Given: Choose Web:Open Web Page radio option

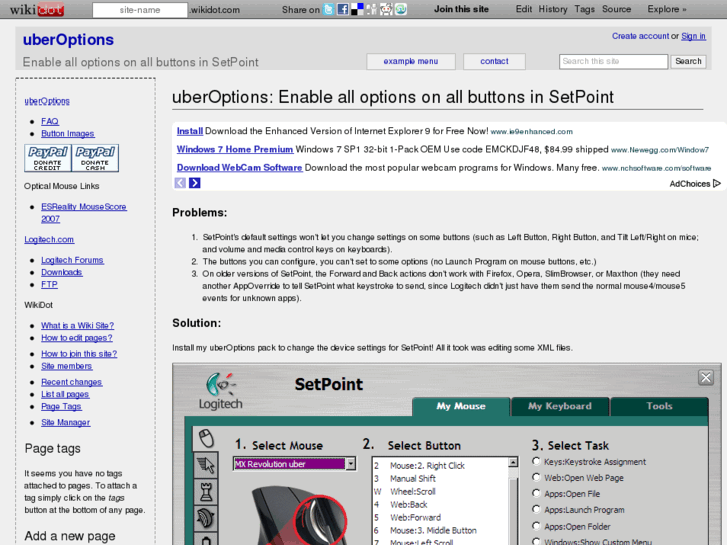Looking at the screenshot, I should pyautogui.click(x=537, y=478).
